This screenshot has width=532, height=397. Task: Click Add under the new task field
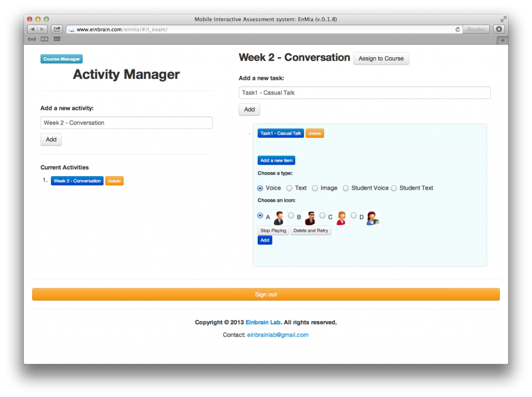[249, 109]
